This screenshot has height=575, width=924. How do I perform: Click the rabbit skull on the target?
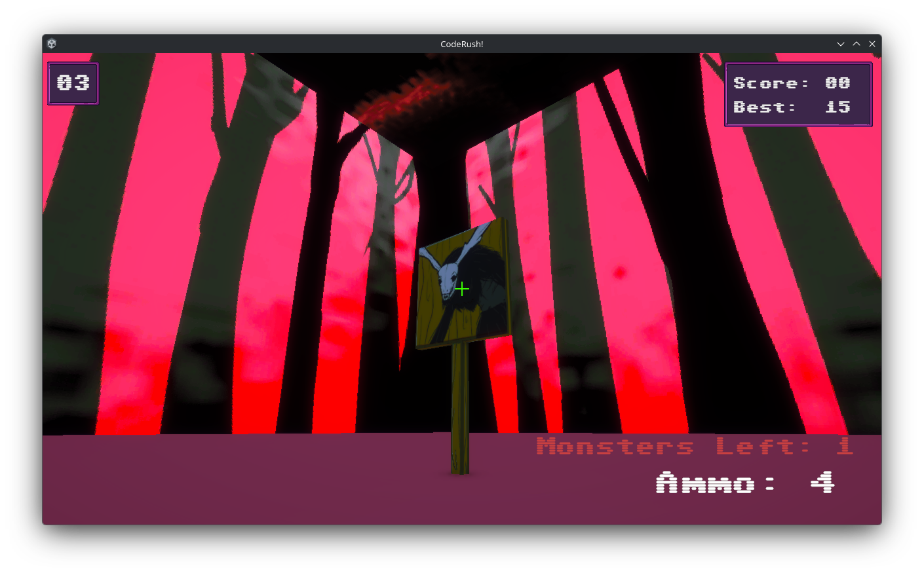[x=448, y=280]
